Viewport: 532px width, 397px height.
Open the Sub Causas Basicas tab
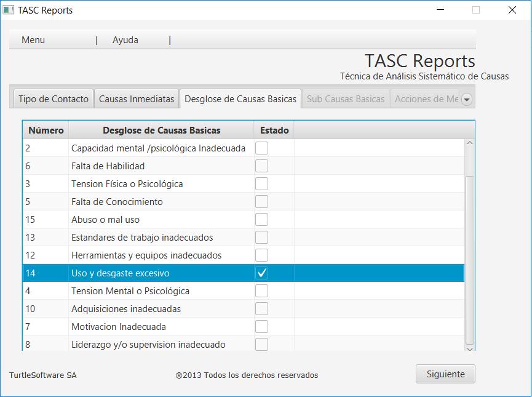tap(346, 99)
